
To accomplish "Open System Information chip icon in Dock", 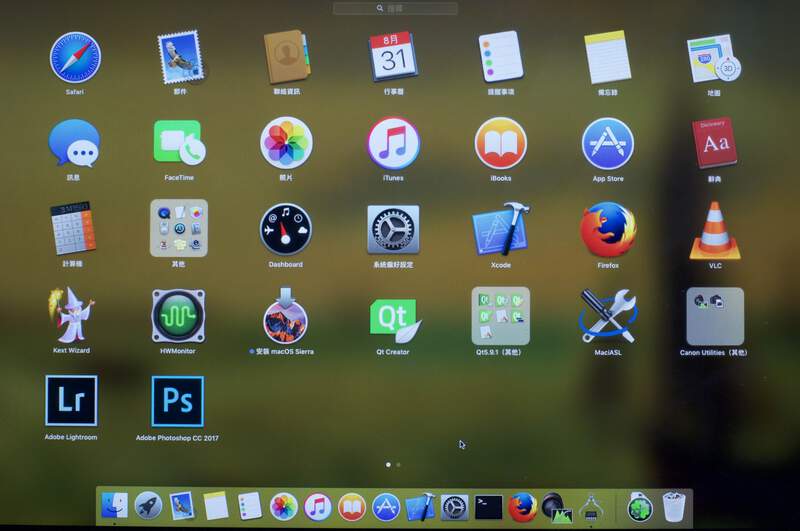I will (590, 508).
